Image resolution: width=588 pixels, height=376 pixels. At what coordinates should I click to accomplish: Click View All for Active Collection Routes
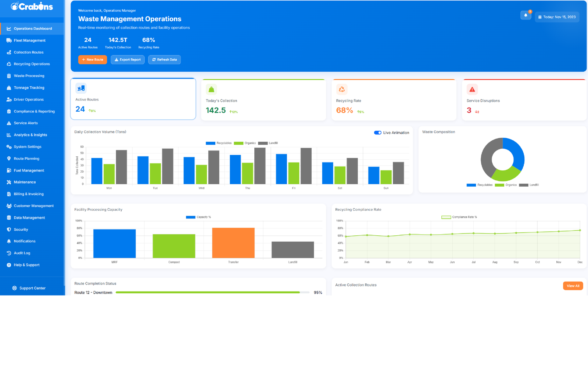[573, 286]
